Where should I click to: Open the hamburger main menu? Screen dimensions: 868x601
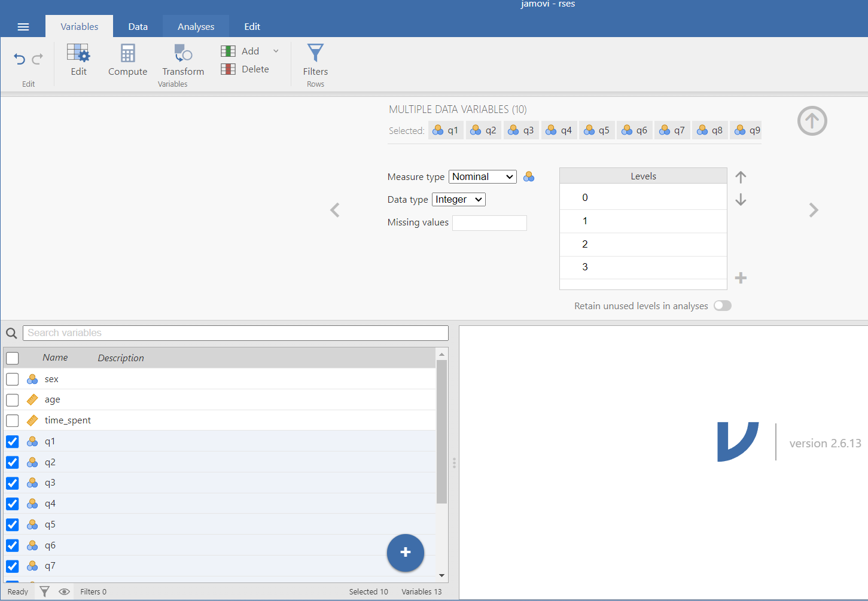click(23, 27)
